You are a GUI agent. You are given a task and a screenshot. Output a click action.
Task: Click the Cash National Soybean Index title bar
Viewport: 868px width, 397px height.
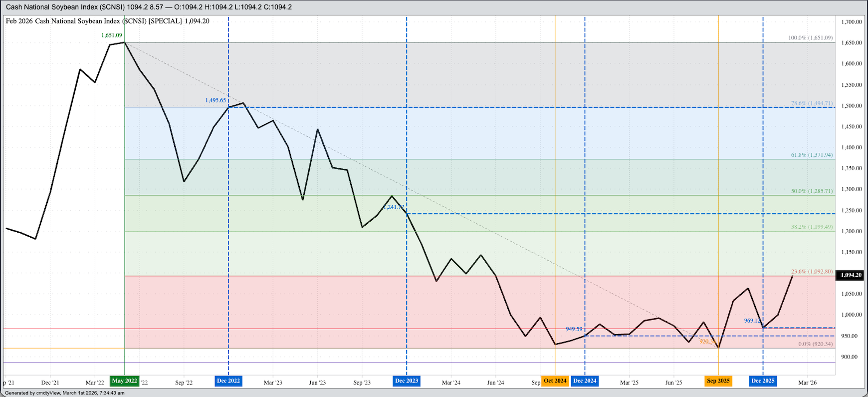149,7
